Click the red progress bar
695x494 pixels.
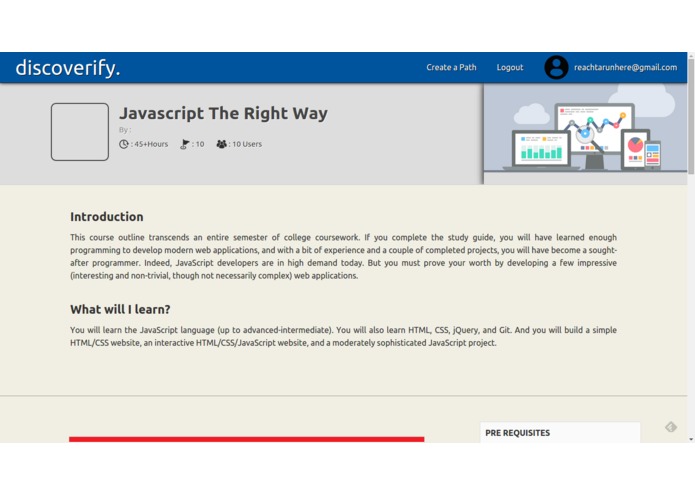246,440
